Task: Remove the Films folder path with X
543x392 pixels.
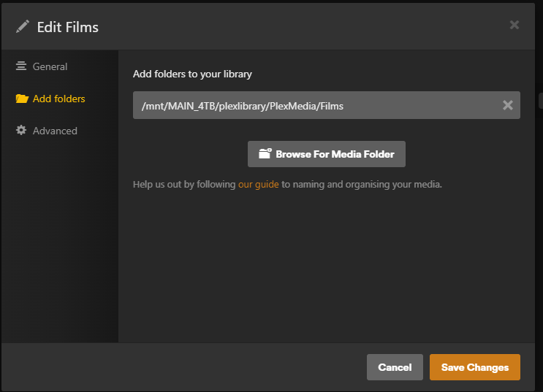Action: pyautogui.click(x=507, y=105)
